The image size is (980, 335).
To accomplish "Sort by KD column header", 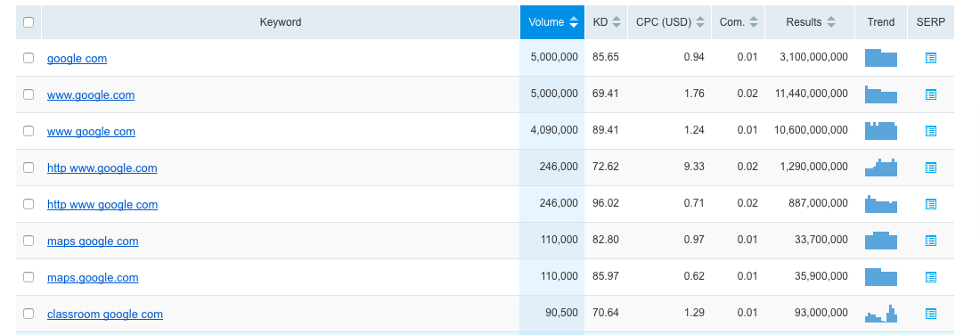I will pos(606,22).
